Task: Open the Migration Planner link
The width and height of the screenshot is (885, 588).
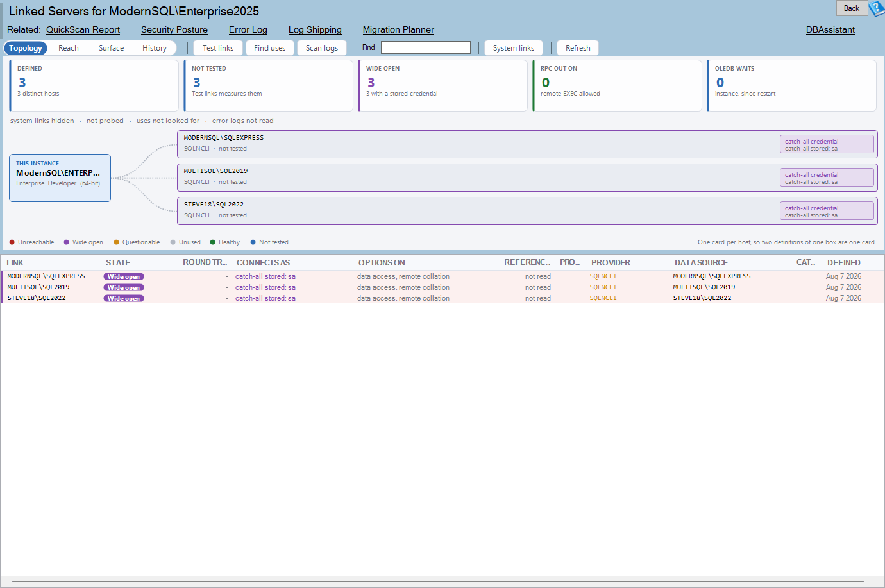Action: [x=398, y=29]
